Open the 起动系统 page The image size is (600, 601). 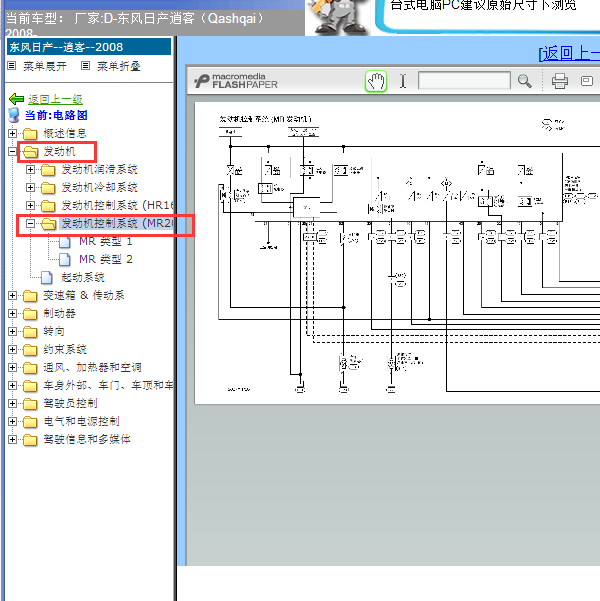pos(82,278)
